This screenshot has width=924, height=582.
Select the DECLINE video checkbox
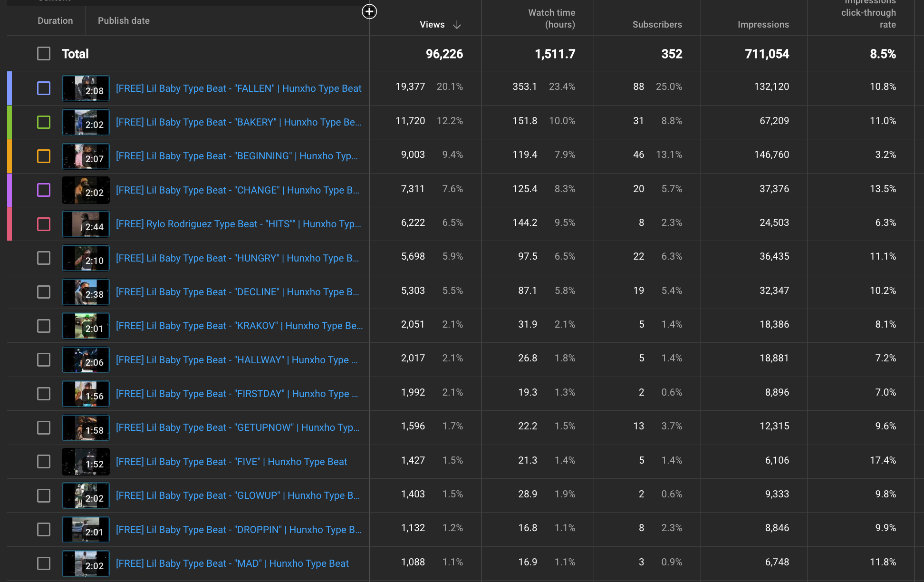[x=44, y=292]
